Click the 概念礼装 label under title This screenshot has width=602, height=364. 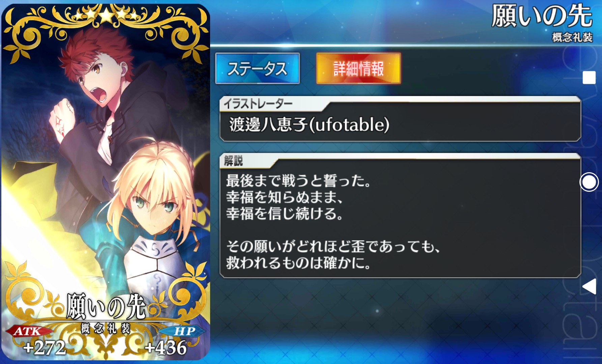(x=572, y=37)
